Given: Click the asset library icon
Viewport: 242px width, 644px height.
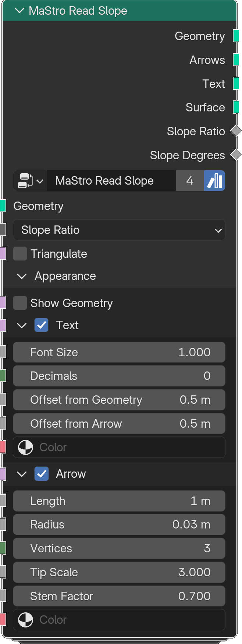Looking at the screenshot, I should [x=215, y=181].
